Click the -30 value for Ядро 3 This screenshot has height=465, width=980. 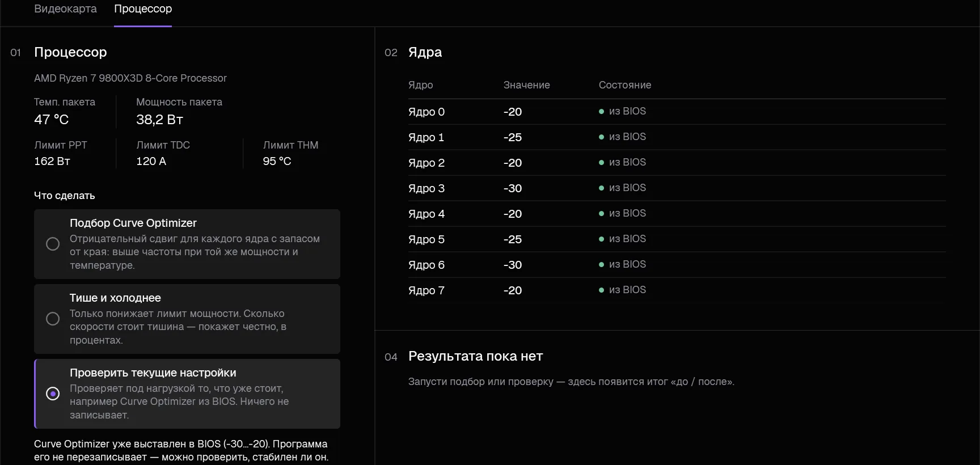(513, 188)
